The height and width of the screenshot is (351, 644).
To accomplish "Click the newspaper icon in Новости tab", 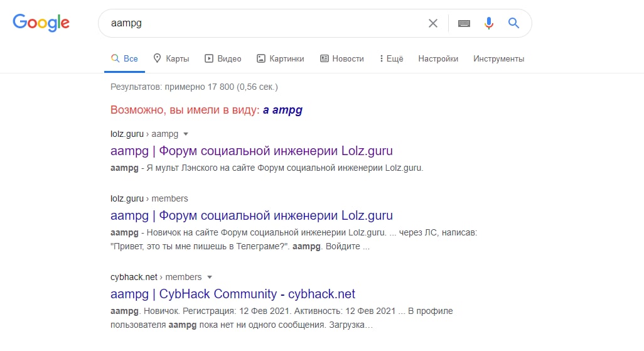I will pyautogui.click(x=325, y=59).
